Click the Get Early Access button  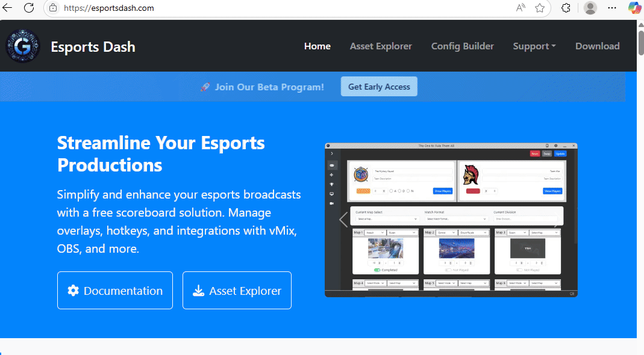(379, 87)
